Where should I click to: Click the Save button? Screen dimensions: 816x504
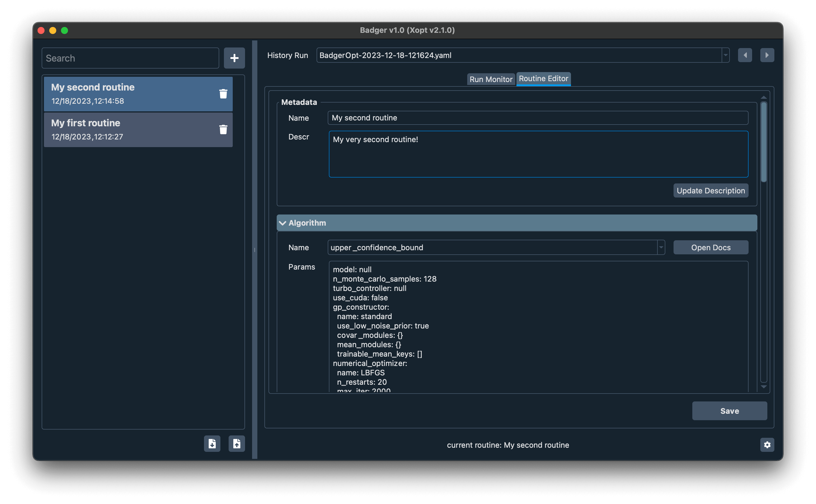click(x=730, y=411)
